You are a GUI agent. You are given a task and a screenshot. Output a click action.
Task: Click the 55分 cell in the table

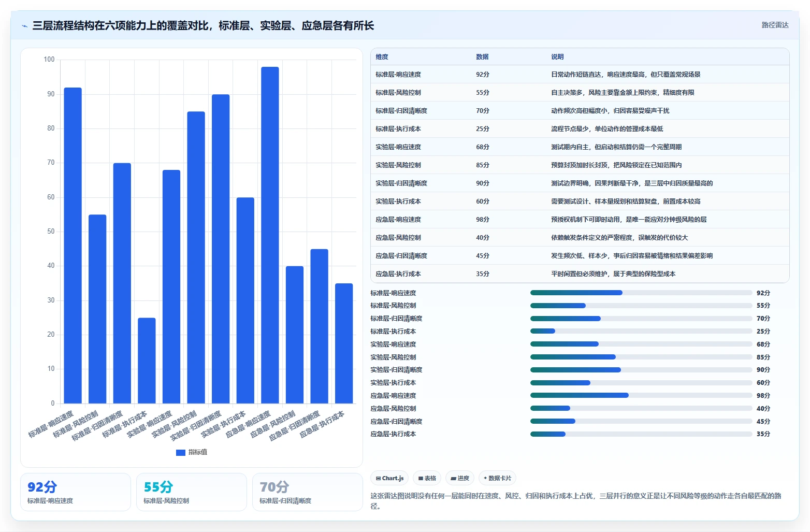[x=483, y=93]
